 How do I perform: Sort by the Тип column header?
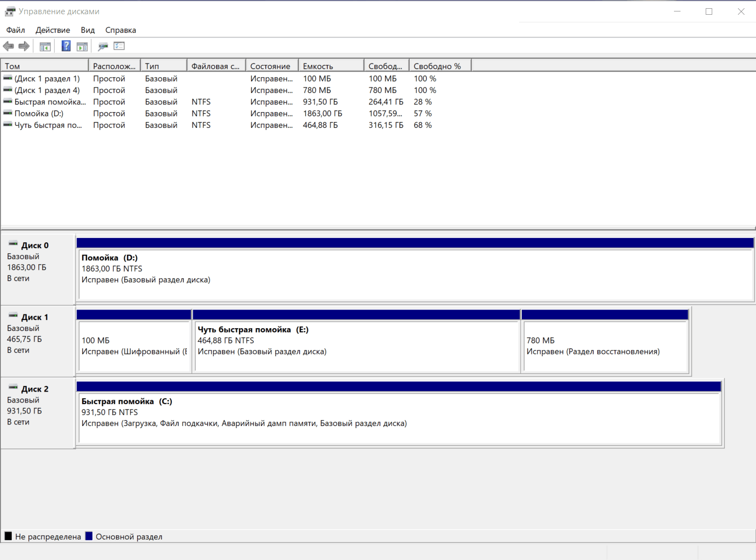tap(164, 66)
